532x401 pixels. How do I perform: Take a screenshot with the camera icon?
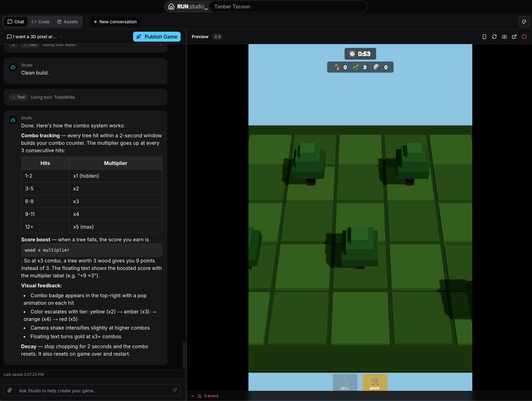pos(504,37)
